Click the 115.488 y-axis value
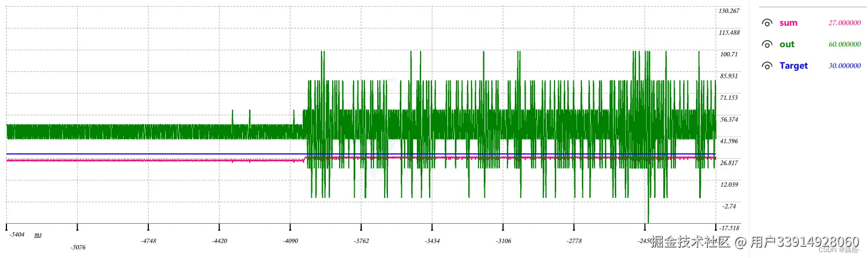Viewport: 868px width, 258px height. point(729,33)
